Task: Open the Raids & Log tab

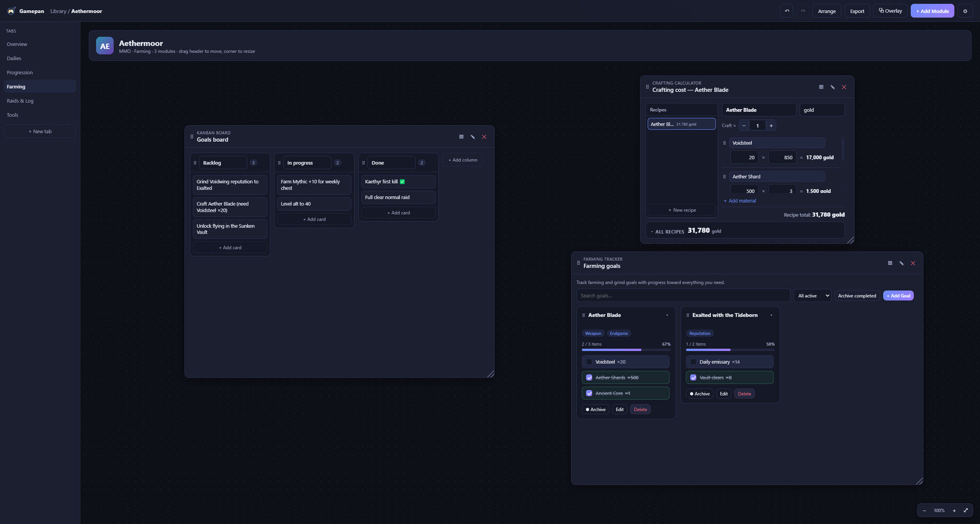Action: tap(40, 101)
